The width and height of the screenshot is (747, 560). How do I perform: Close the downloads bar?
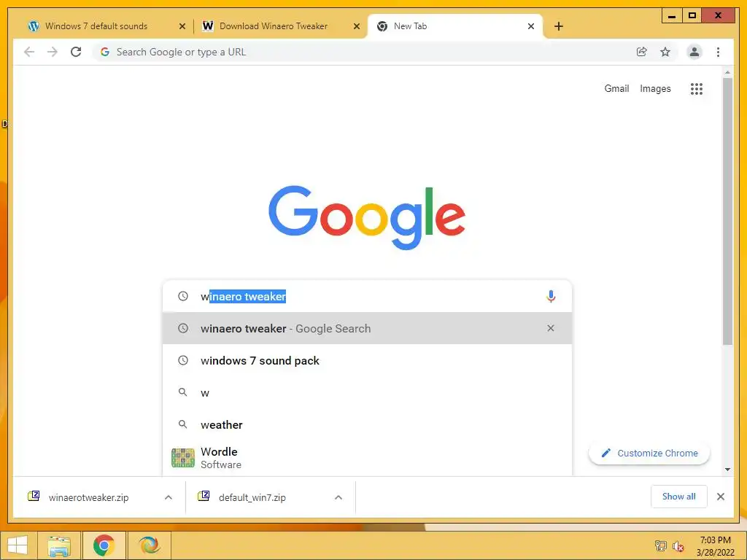tap(721, 497)
